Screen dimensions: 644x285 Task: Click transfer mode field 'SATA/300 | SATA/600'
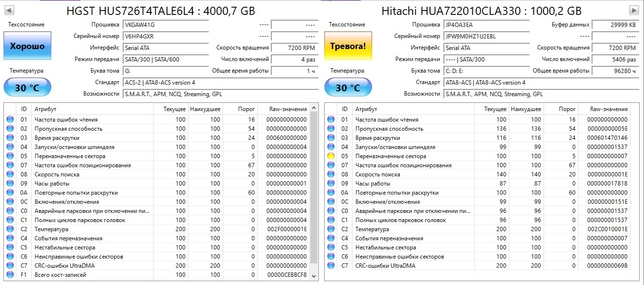pyautogui.click(x=165, y=60)
